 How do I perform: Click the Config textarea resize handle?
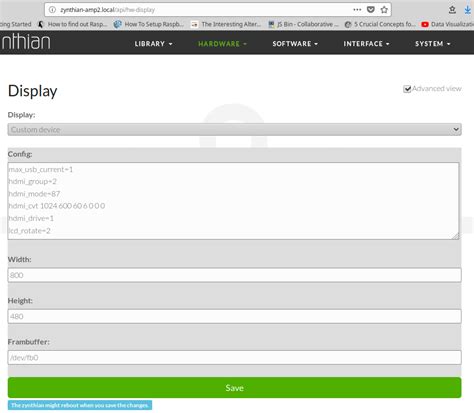coord(455,236)
